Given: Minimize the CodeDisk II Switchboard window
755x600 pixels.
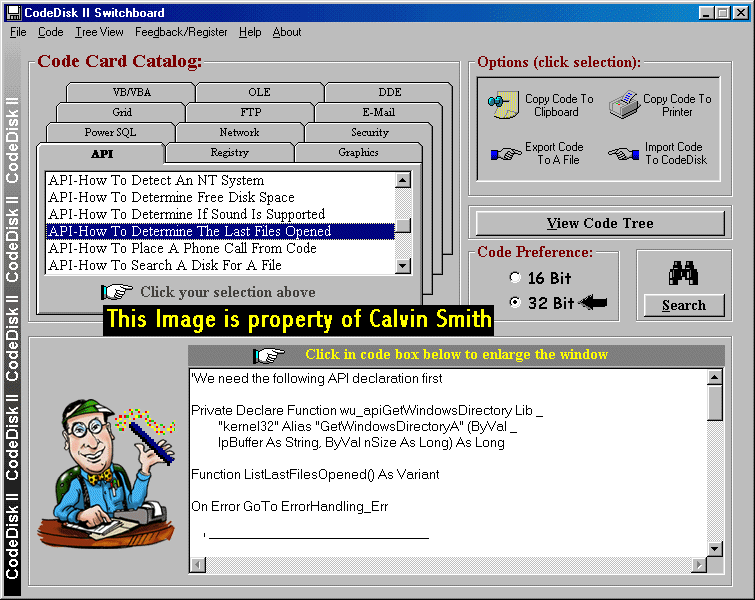Looking at the screenshot, I should coord(706,13).
